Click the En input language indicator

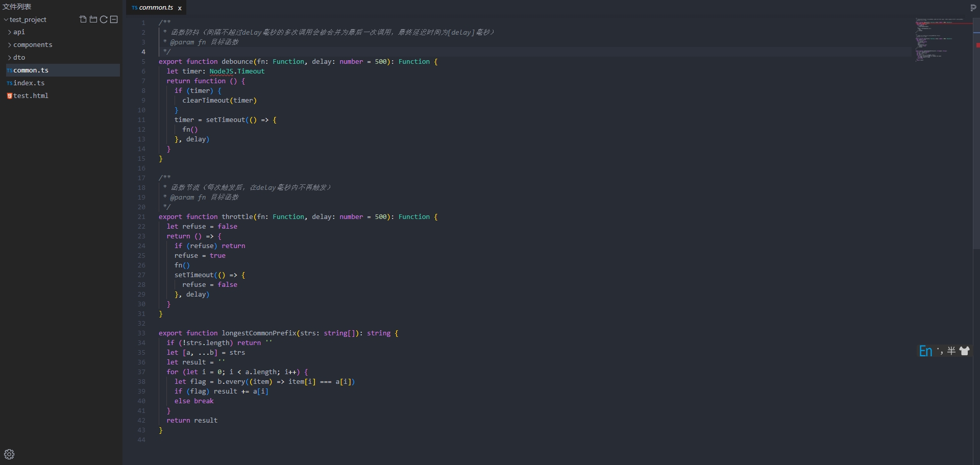pyautogui.click(x=925, y=351)
